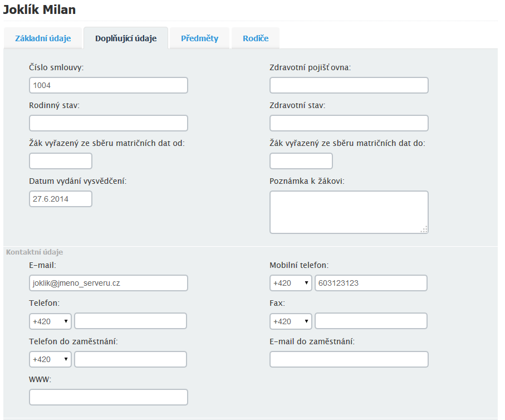The width and height of the screenshot is (505, 420).
Task: Click the Číslo smlouvy input field
Action: [109, 85]
